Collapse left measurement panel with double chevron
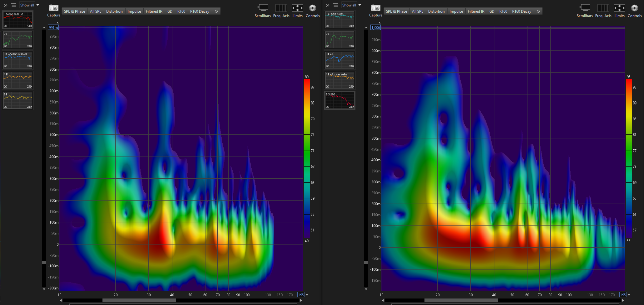The image size is (644, 305). pyautogui.click(x=6, y=5)
